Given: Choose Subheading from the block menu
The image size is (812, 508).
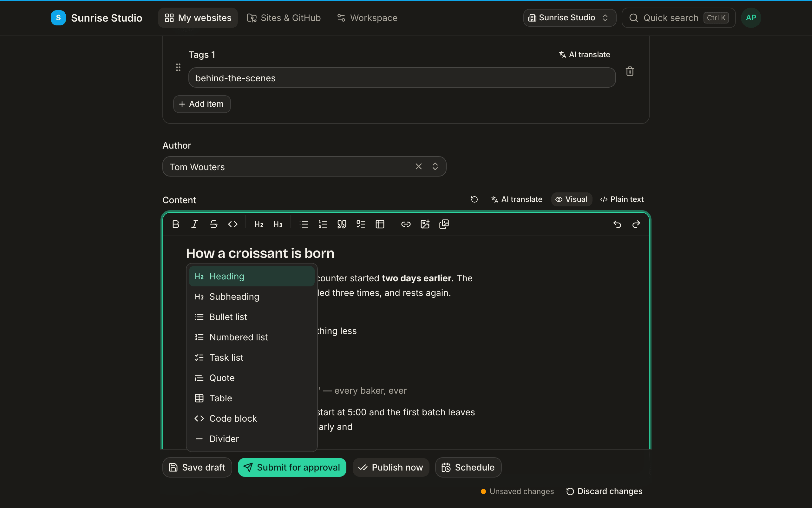Looking at the screenshot, I should coord(252,297).
